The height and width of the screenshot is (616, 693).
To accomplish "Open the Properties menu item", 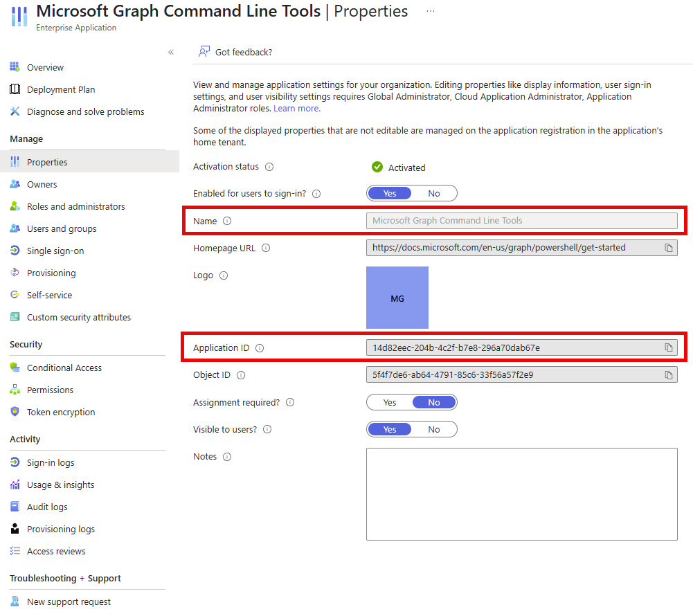I will (90, 162).
